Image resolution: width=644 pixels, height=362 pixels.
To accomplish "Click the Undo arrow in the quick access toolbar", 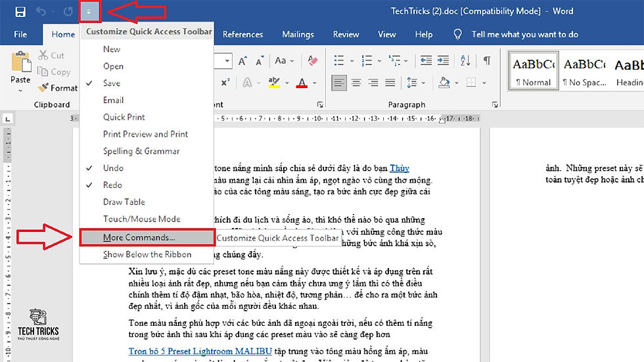I will [41, 11].
